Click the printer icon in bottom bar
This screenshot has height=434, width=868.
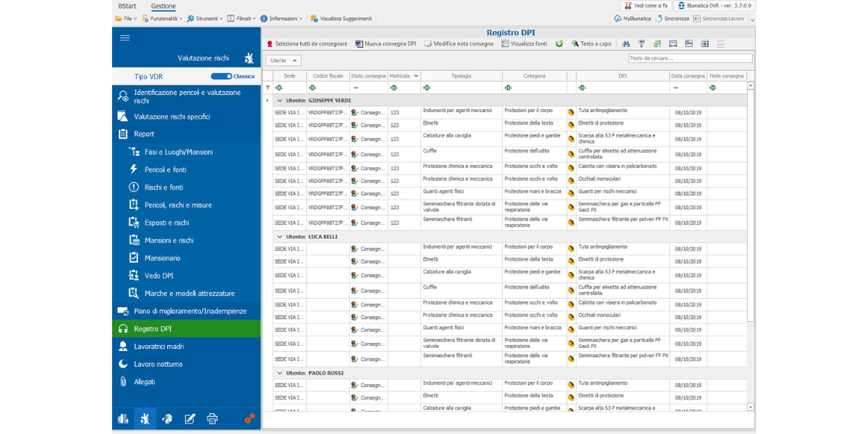pyautogui.click(x=212, y=418)
